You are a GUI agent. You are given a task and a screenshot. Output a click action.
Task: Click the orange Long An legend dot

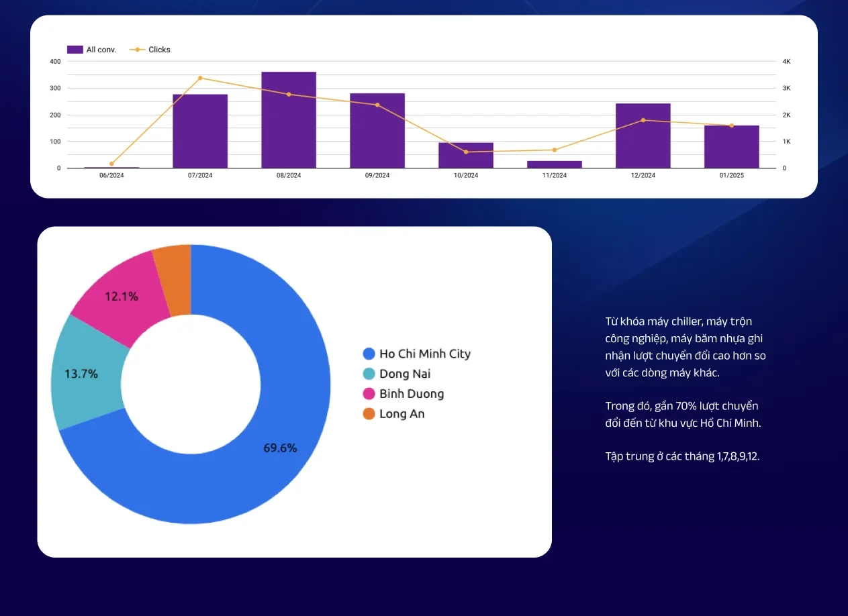pyautogui.click(x=369, y=414)
